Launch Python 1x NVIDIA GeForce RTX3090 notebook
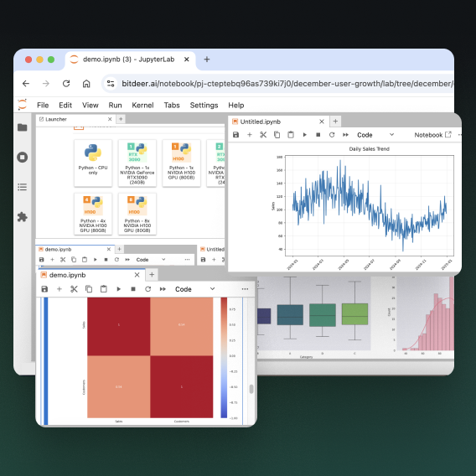This screenshot has height=476, width=476. (137, 163)
